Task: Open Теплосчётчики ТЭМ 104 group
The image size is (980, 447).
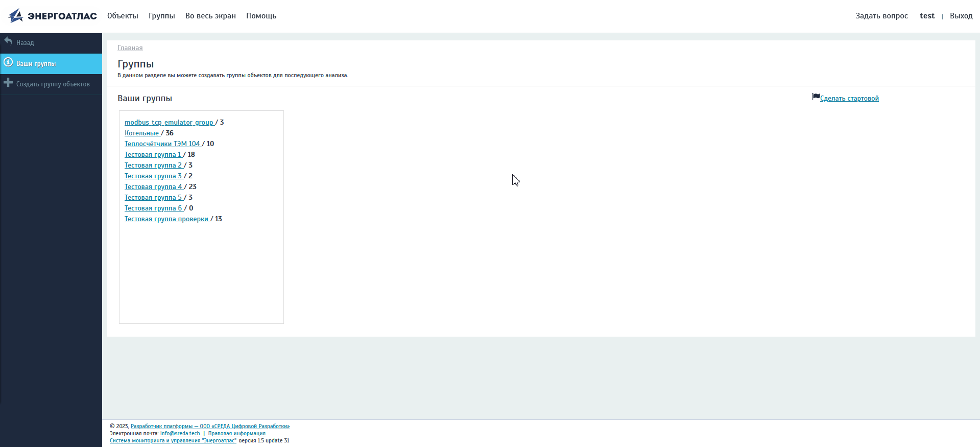Action: (162, 144)
